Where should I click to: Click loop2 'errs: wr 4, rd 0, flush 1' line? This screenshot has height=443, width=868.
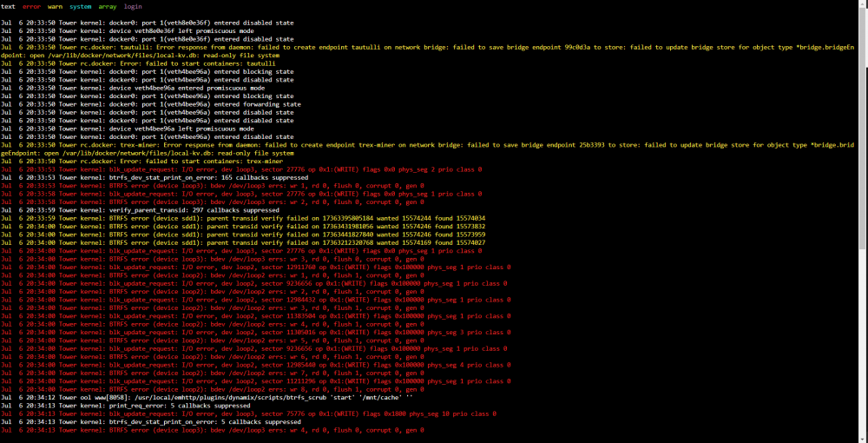213,324
